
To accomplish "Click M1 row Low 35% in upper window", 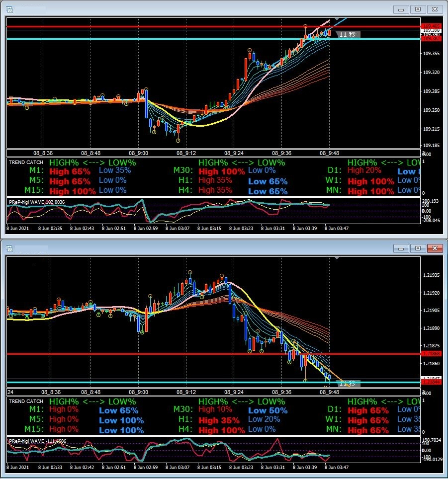I will (115, 170).
